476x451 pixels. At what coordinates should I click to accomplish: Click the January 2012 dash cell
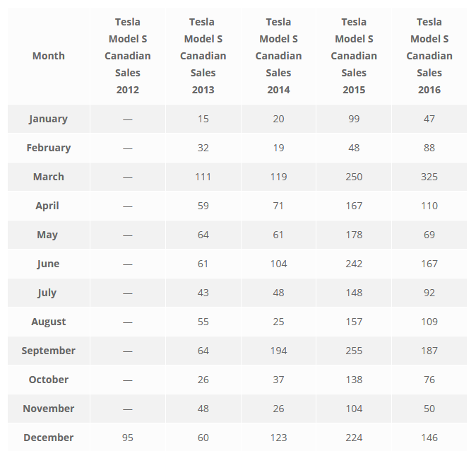(128, 119)
